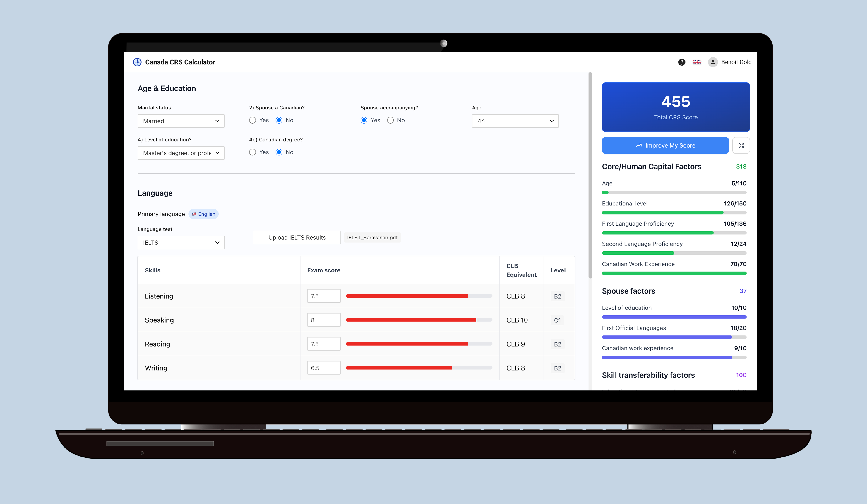Select Yes for Spouse a Canadian
867x504 pixels.
click(253, 120)
